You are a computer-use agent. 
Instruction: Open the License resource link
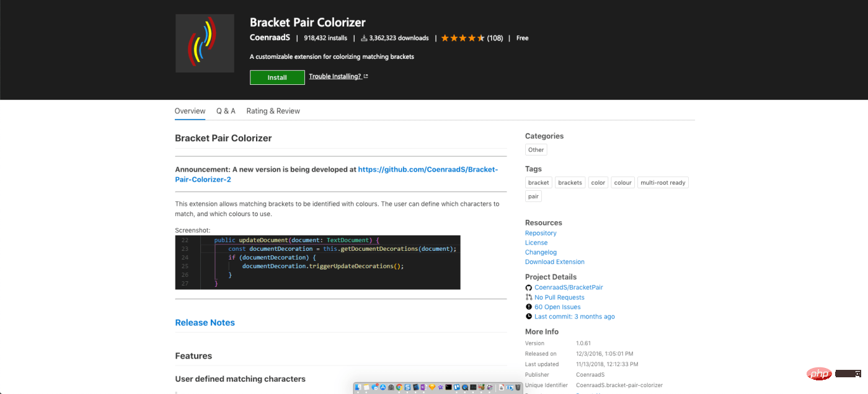point(536,243)
